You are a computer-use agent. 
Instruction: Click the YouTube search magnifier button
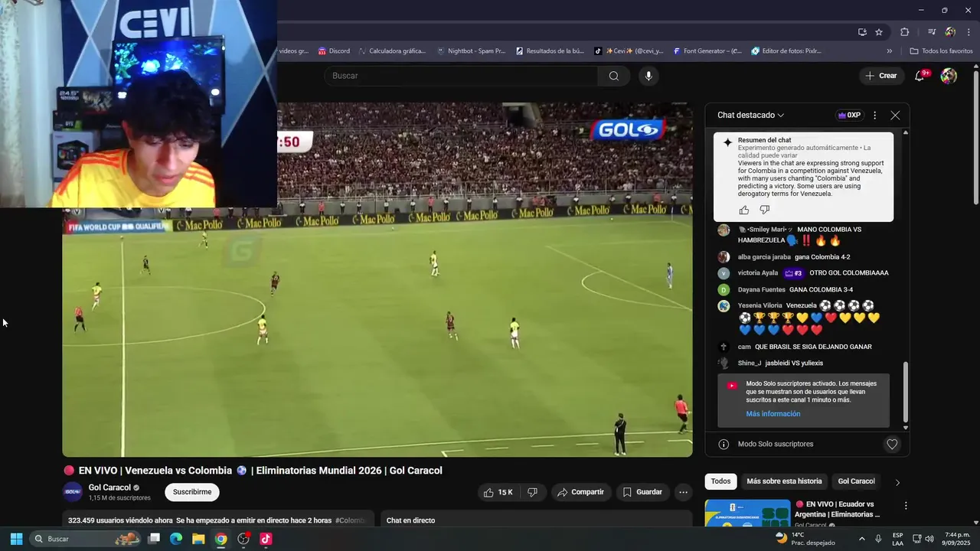(613, 76)
